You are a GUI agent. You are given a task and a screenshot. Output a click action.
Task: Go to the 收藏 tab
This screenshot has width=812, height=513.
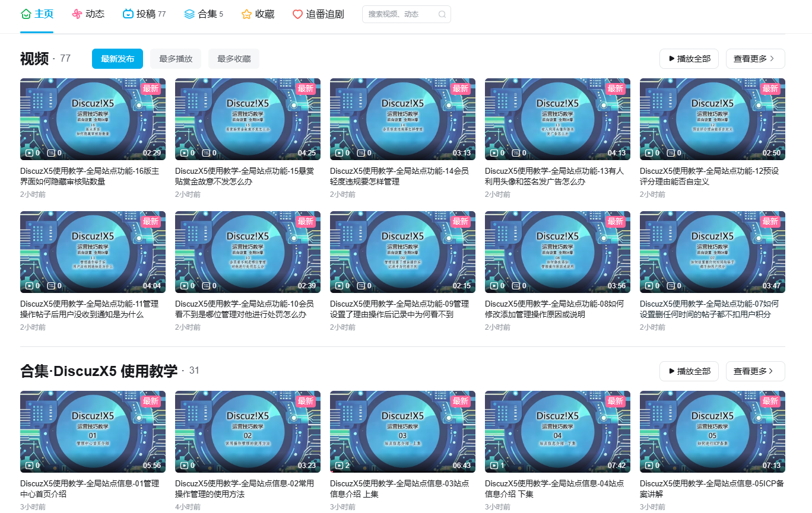(x=258, y=14)
